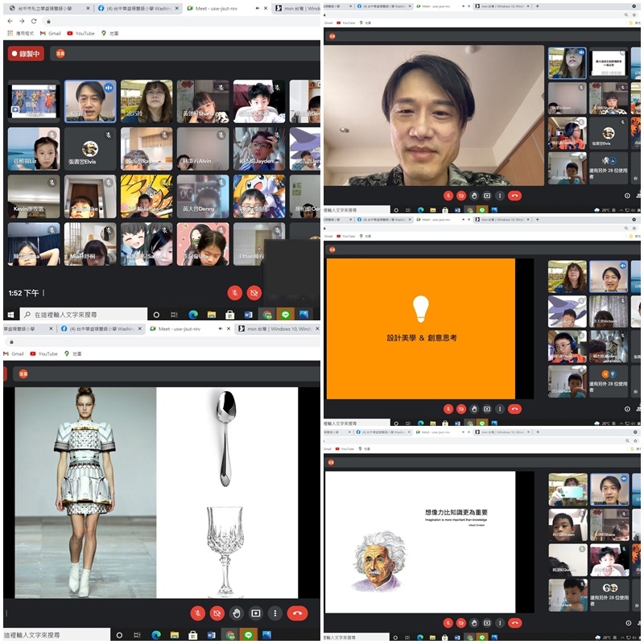Click the taskbar search box in participant-grid window
Screen dimensions: 644x644
[x=84, y=315]
